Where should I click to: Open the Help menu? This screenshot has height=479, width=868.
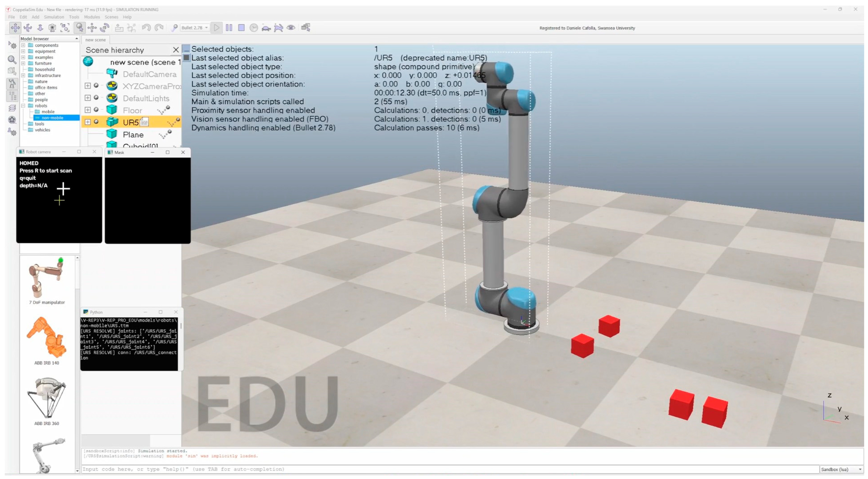(127, 17)
